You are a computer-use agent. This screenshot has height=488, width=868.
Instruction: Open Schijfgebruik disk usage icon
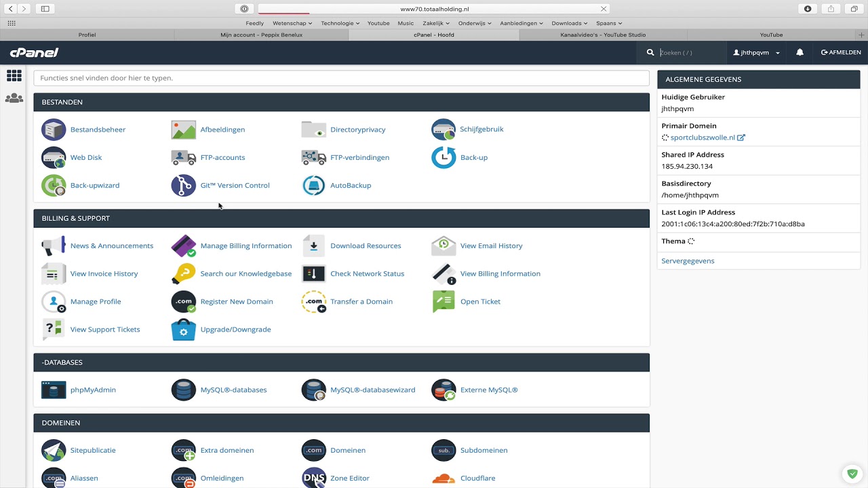point(443,129)
